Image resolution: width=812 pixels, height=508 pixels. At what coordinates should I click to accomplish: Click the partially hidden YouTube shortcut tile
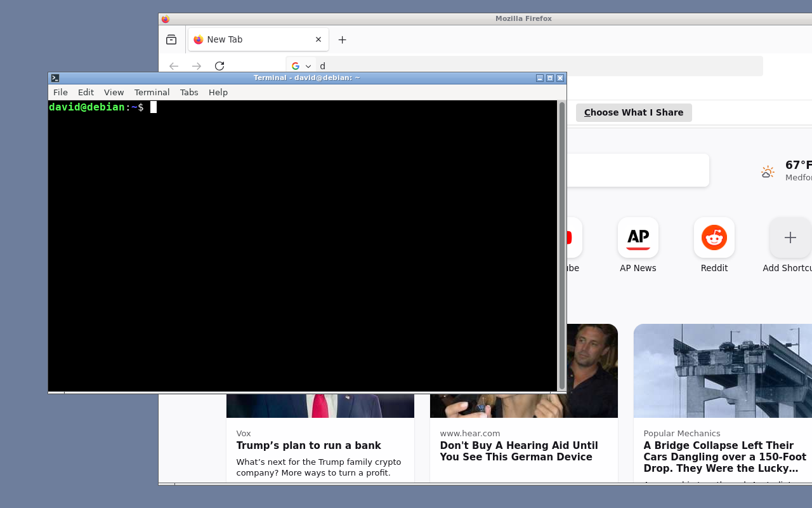[x=573, y=237]
